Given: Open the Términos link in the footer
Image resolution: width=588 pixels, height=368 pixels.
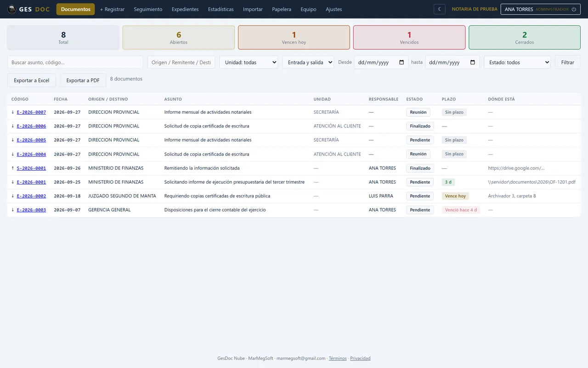Looking at the screenshot, I should [x=338, y=358].
